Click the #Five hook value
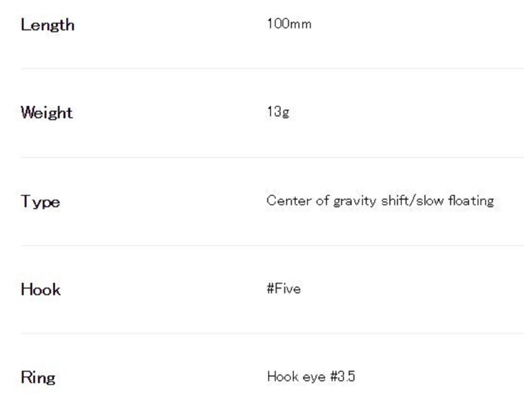The width and height of the screenshot is (524, 420). tap(283, 289)
